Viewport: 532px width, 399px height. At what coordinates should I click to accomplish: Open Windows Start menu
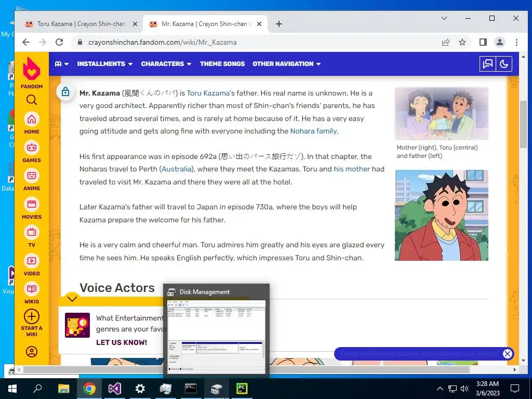[x=12, y=389]
